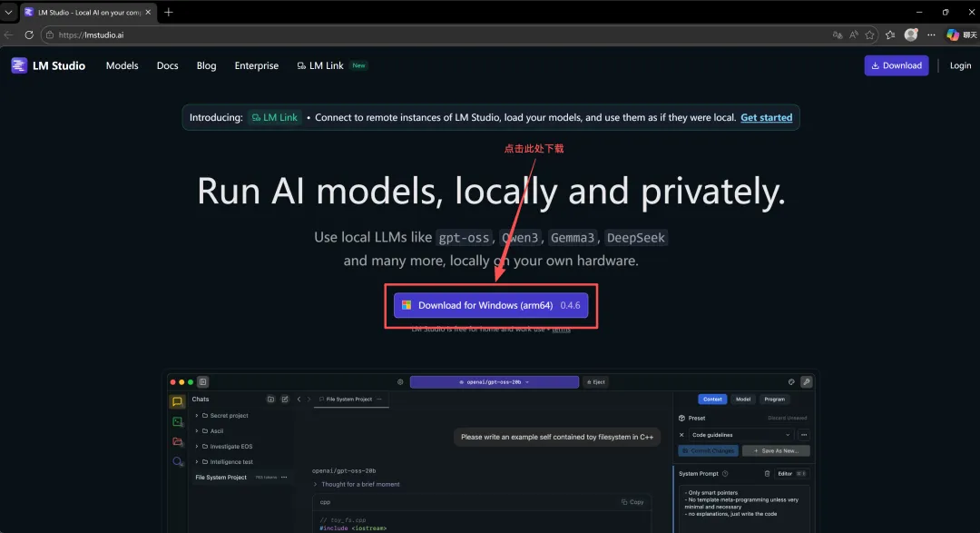The width and height of the screenshot is (980, 533).
Task: Select the LM Studio browser tab
Action: 88,12
